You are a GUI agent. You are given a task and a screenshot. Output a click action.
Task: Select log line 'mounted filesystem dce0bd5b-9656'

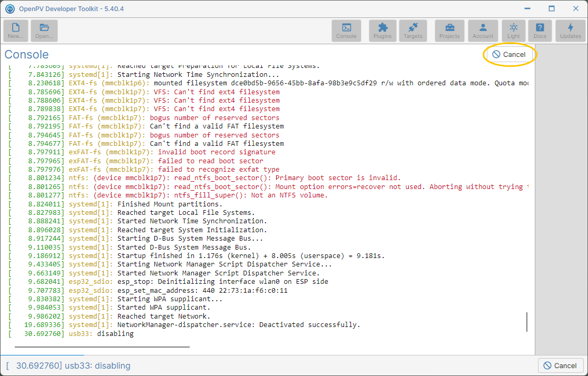point(268,83)
